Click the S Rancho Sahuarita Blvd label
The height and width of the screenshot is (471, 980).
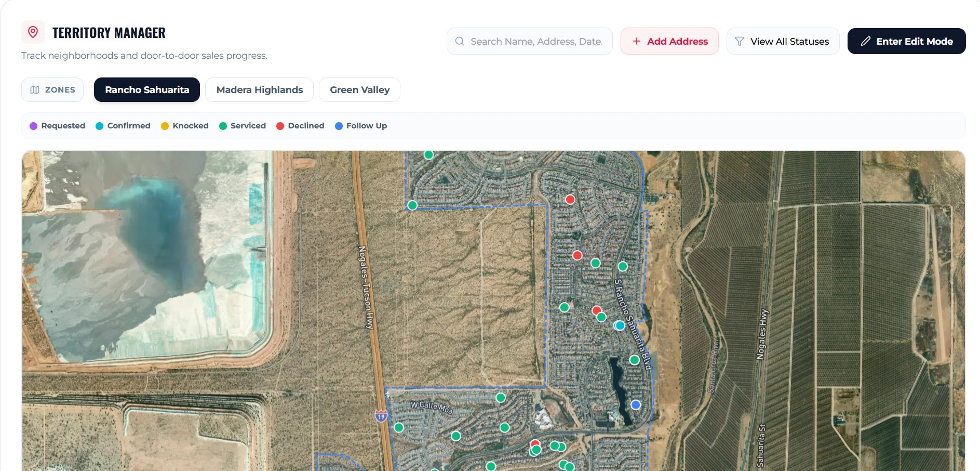coord(633,325)
